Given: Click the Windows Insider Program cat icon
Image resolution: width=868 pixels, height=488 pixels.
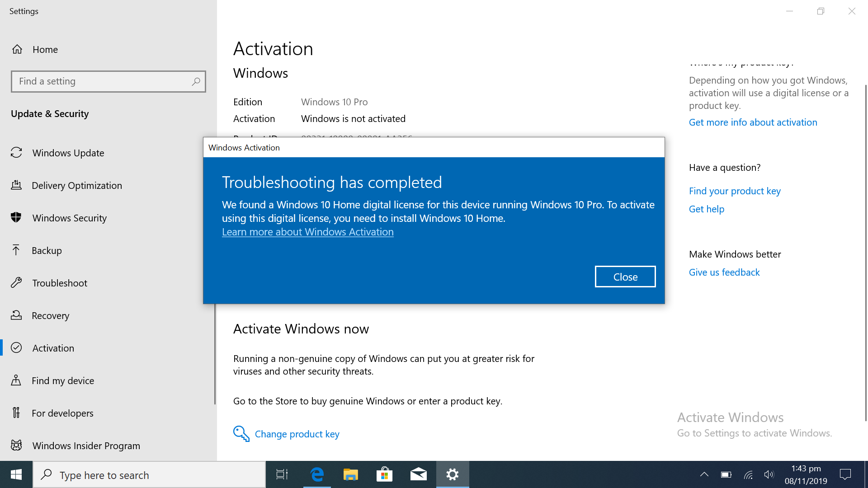Looking at the screenshot, I should [16, 446].
